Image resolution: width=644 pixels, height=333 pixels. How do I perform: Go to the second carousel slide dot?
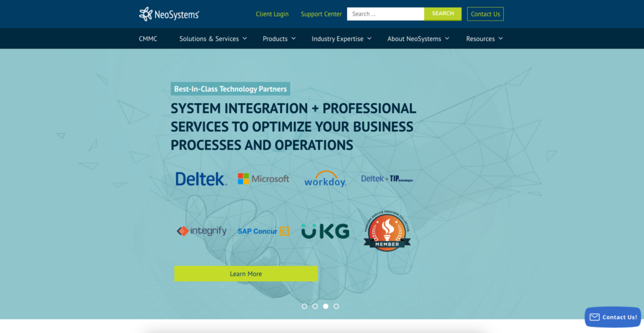pyautogui.click(x=315, y=306)
